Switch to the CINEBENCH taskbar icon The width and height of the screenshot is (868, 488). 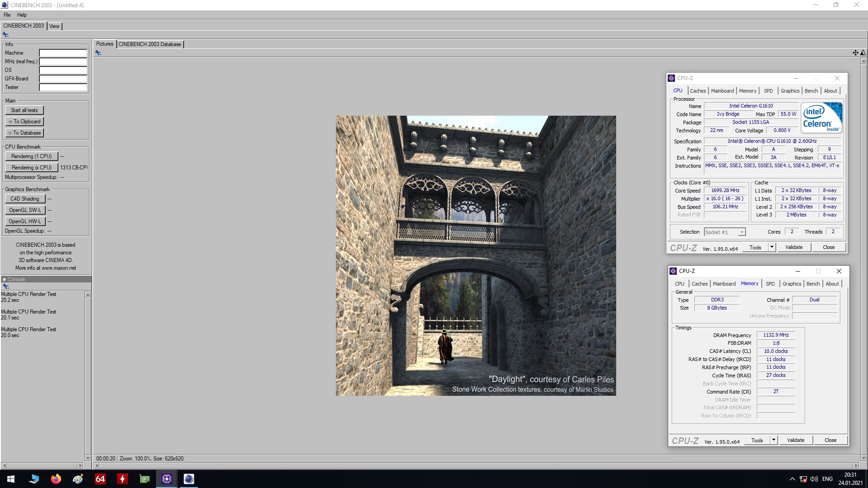[189, 479]
